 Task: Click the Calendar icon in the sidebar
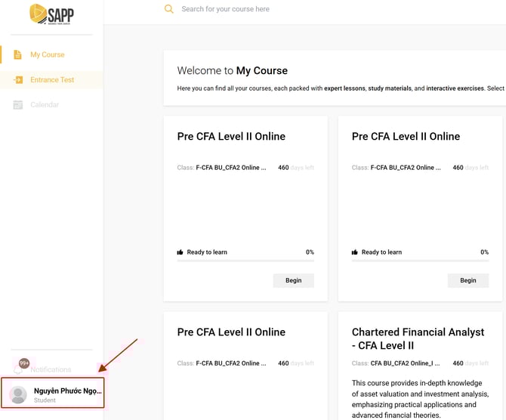pos(18,105)
